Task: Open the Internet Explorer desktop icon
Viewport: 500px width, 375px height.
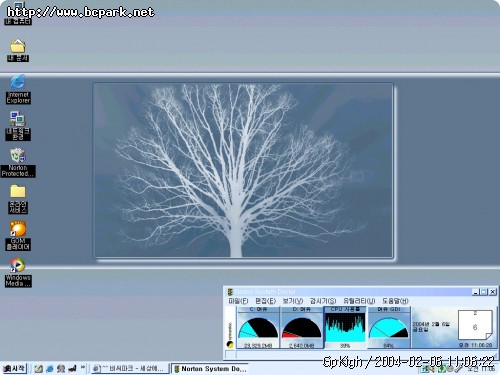Action: coord(18,89)
